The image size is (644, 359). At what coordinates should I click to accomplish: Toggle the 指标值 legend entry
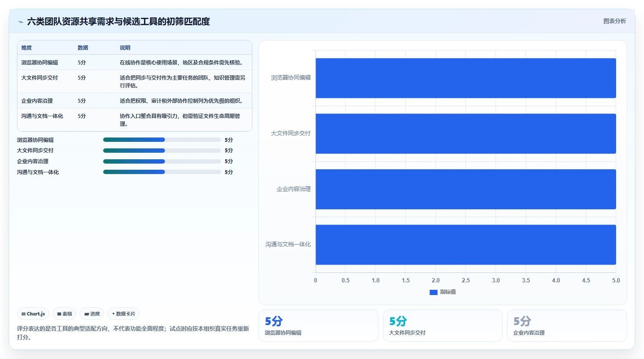443,292
